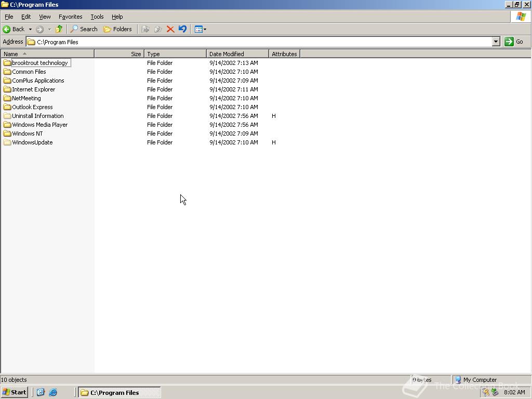Open the Edit menu

26,17
